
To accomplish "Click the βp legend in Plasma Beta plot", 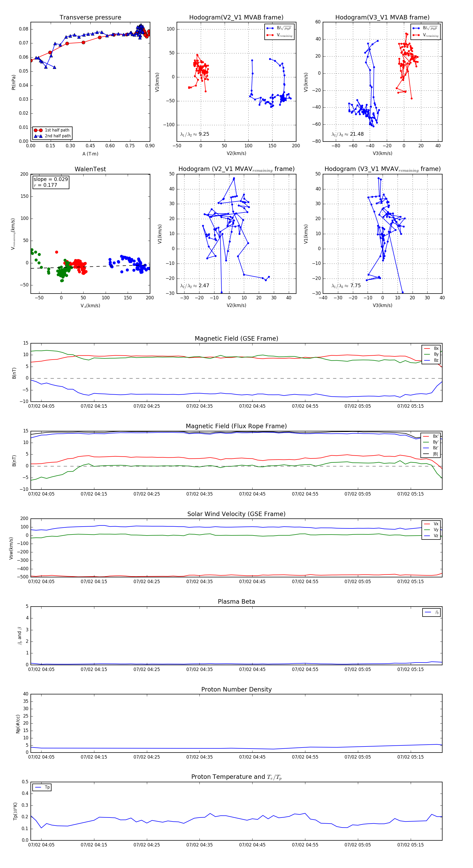I will (x=431, y=612).
